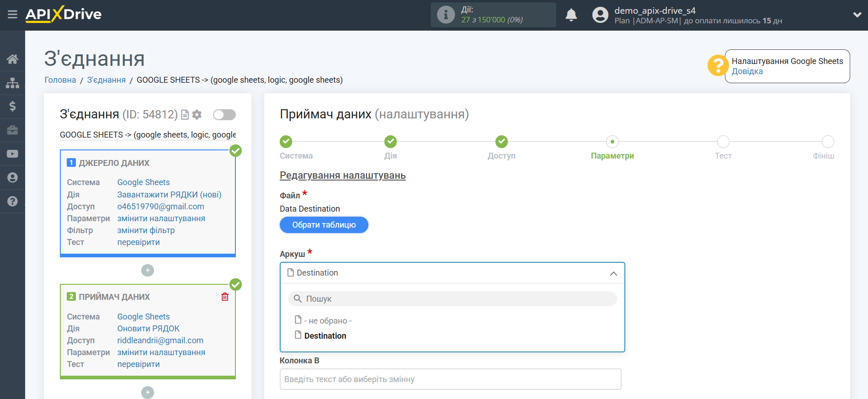
Task: Open briefcase icon in sidebar
Action: tap(12, 130)
